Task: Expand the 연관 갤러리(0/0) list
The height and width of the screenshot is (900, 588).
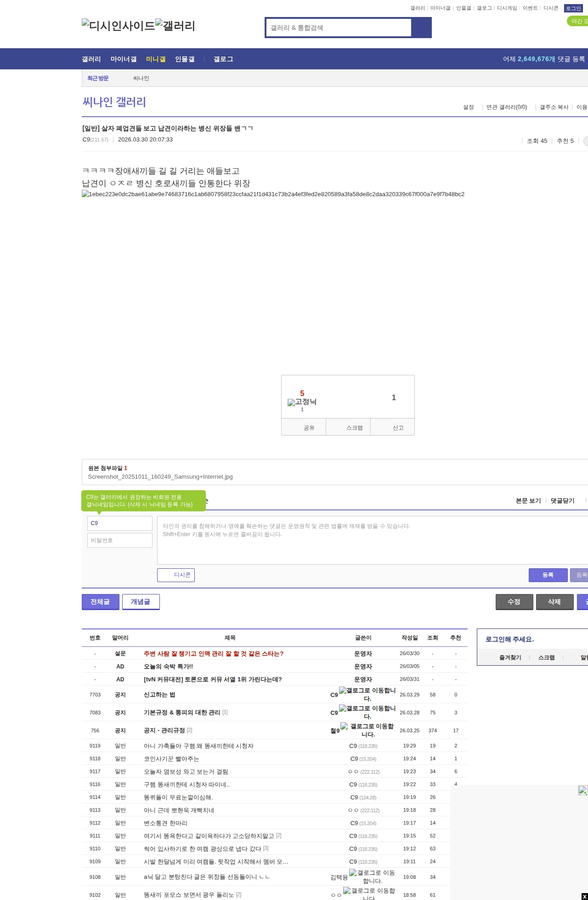Action: pyautogui.click(x=507, y=107)
